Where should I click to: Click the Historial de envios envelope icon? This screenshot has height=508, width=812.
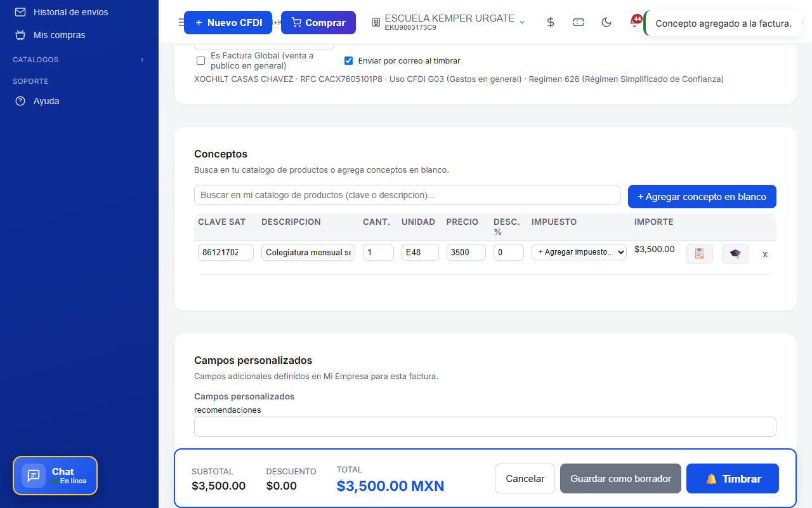[20, 12]
